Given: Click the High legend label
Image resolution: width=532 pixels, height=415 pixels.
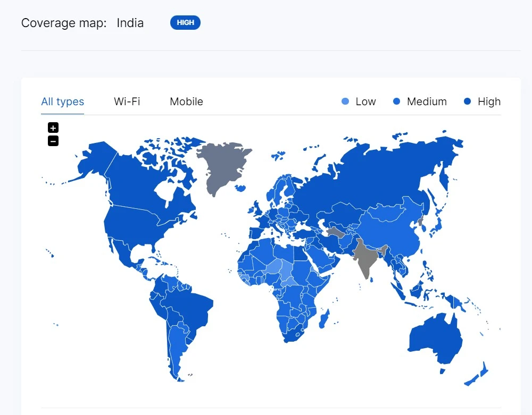Looking at the screenshot, I should (x=489, y=101).
